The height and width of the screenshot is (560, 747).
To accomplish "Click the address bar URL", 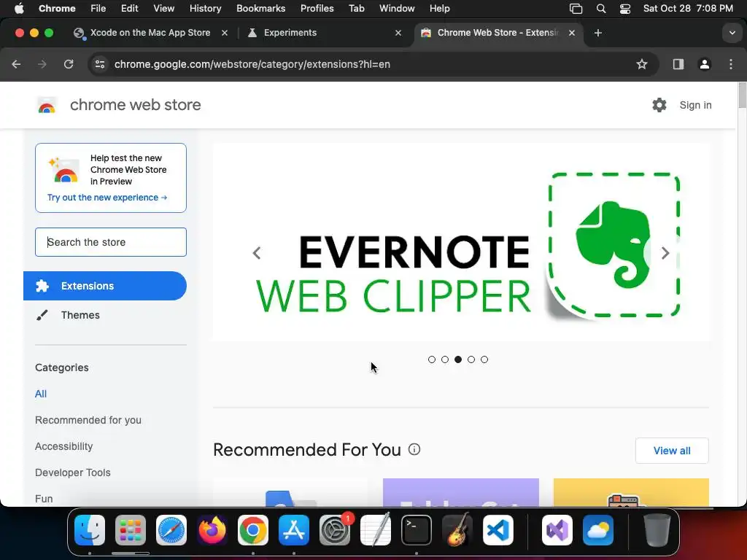I will [x=252, y=64].
